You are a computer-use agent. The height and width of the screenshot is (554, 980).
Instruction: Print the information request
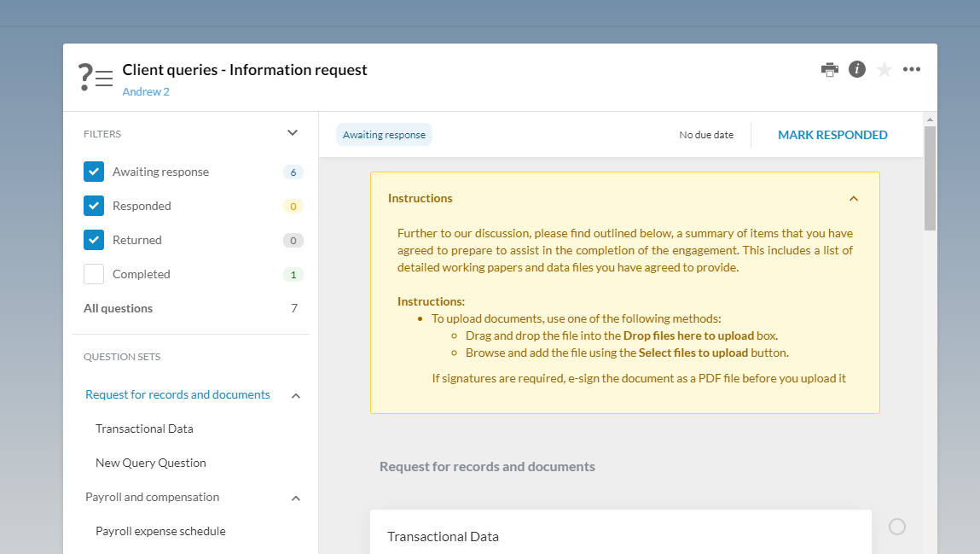[829, 69]
